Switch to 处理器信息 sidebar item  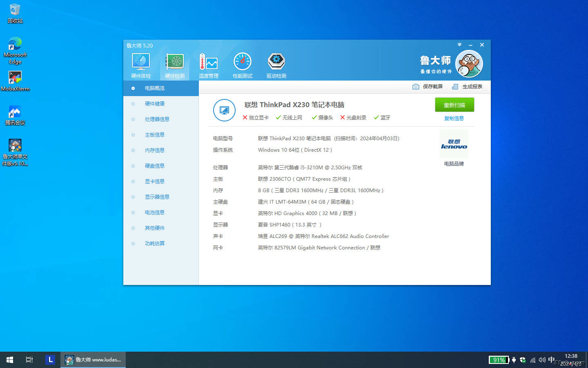(157, 119)
